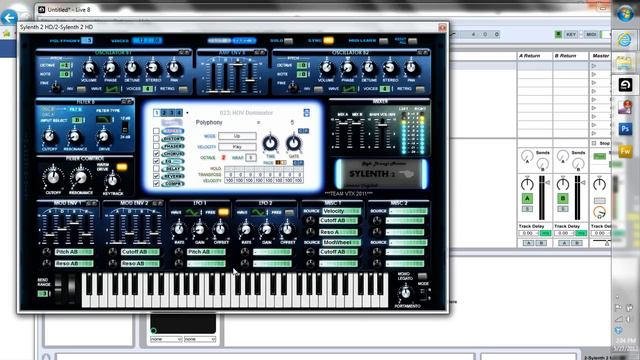Enable the Distort effect checkbox
Viewport: 640px width, 360px height.
(156, 139)
